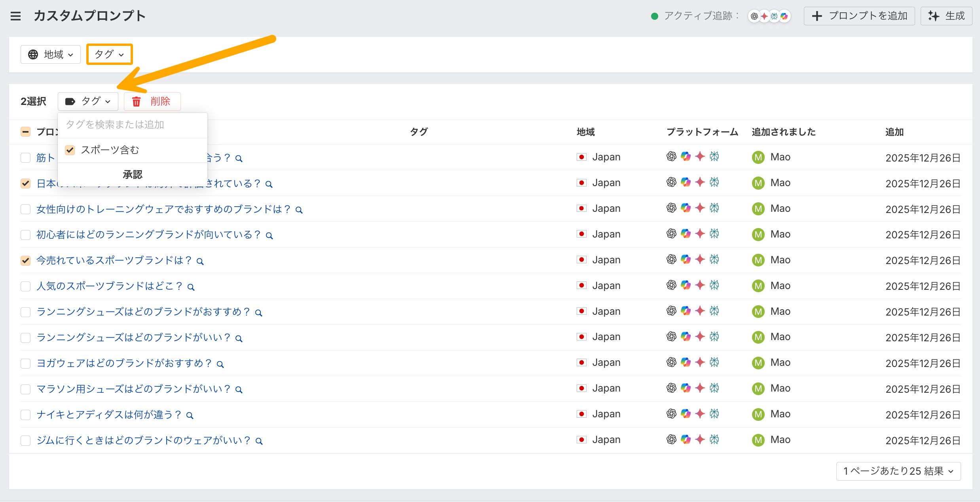
Task: Click the タグを検索または追加 input field
Action: click(x=132, y=125)
